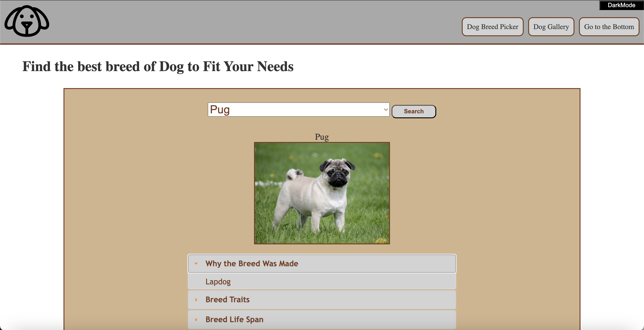Click the page heading about finding breeds
This screenshot has width=644, height=330.
158,66
